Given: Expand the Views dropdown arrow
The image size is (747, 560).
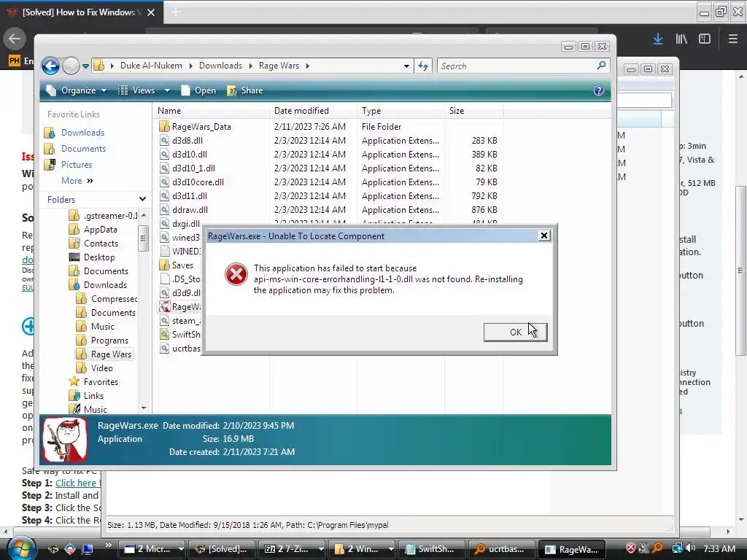Looking at the screenshot, I should [x=167, y=90].
